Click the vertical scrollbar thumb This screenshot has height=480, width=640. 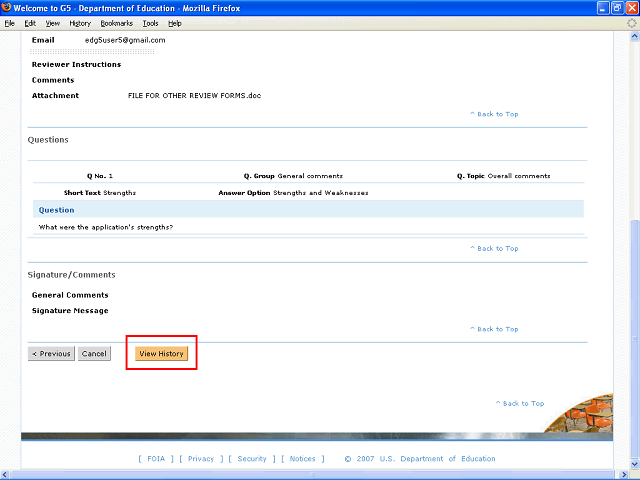click(x=634, y=339)
